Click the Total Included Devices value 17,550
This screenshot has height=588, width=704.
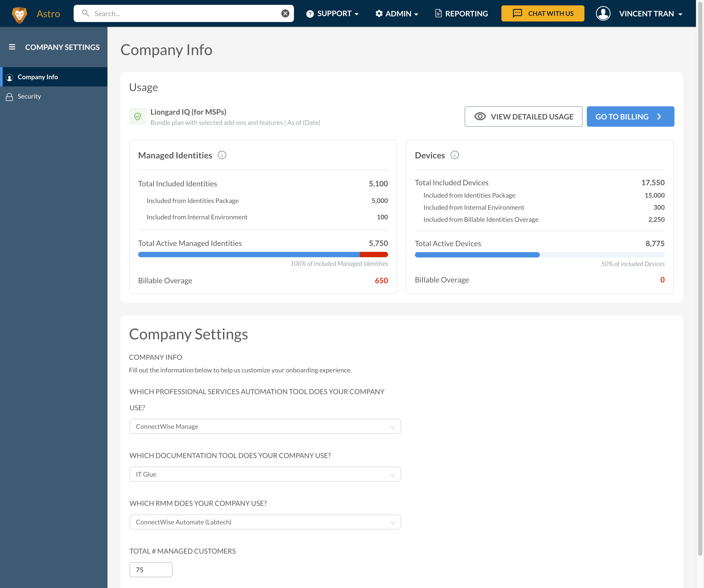pyautogui.click(x=653, y=183)
